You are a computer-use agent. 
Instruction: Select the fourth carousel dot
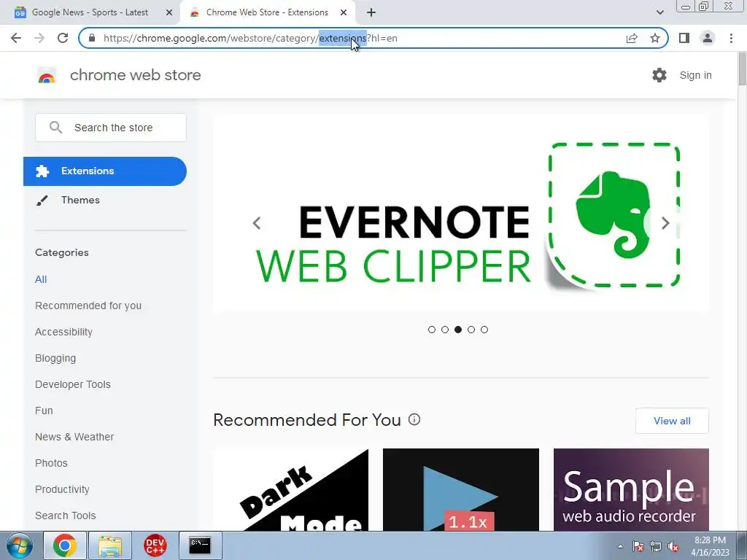tap(471, 330)
